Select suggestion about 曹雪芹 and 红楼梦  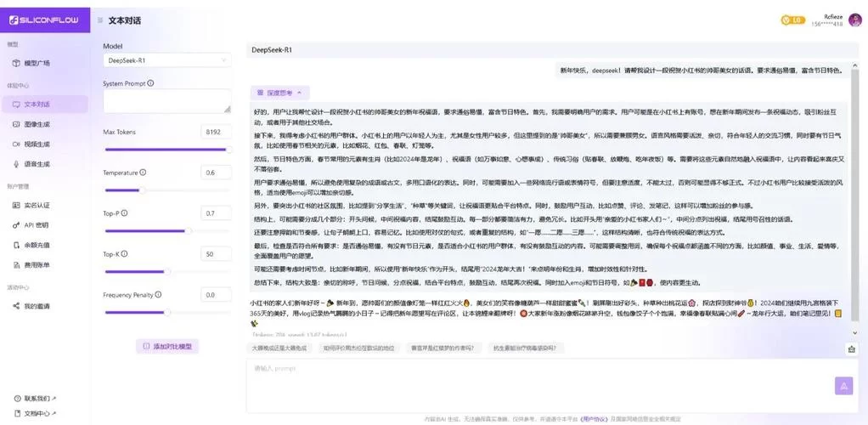click(442, 348)
